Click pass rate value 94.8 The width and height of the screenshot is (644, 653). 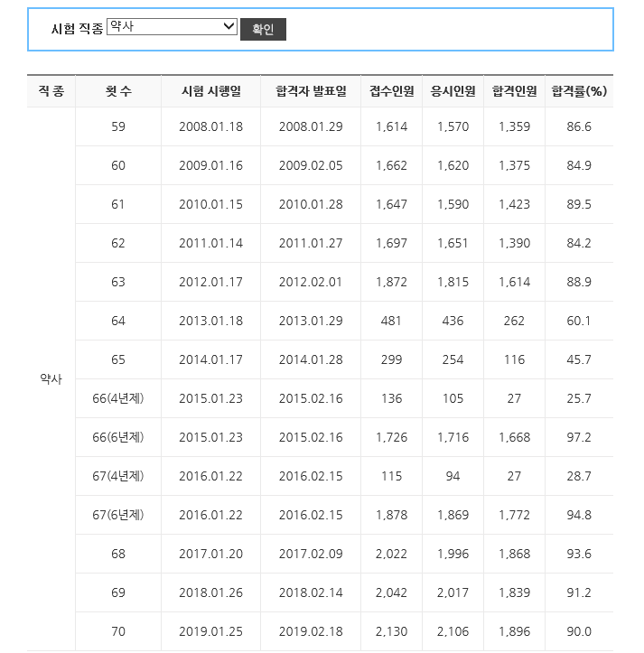tap(579, 515)
